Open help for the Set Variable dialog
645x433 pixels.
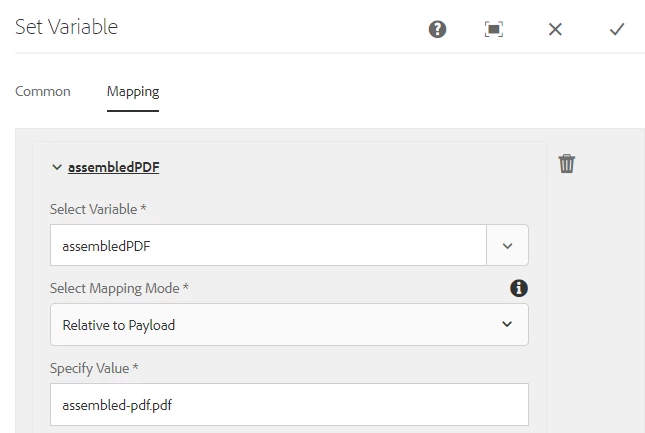click(x=437, y=29)
